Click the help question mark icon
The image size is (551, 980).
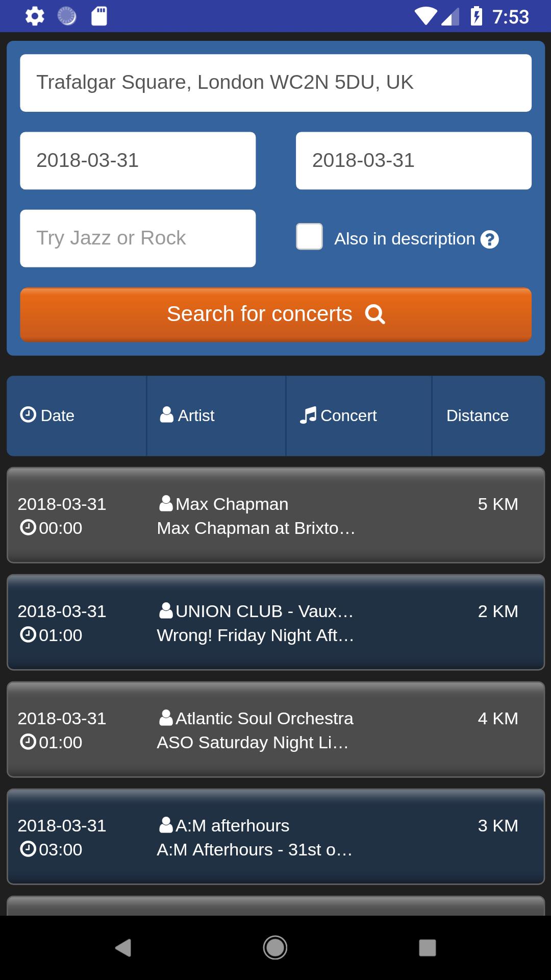(x=489, y=239)
